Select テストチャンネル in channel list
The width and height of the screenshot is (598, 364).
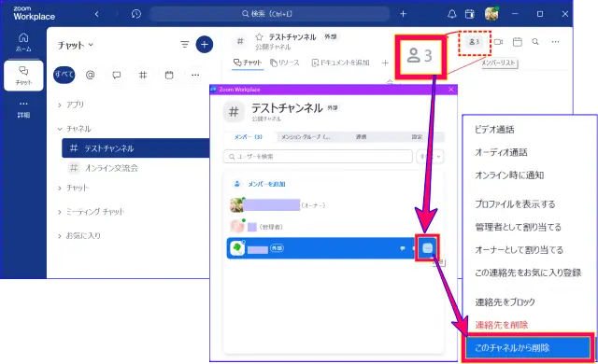click(135, 148)
